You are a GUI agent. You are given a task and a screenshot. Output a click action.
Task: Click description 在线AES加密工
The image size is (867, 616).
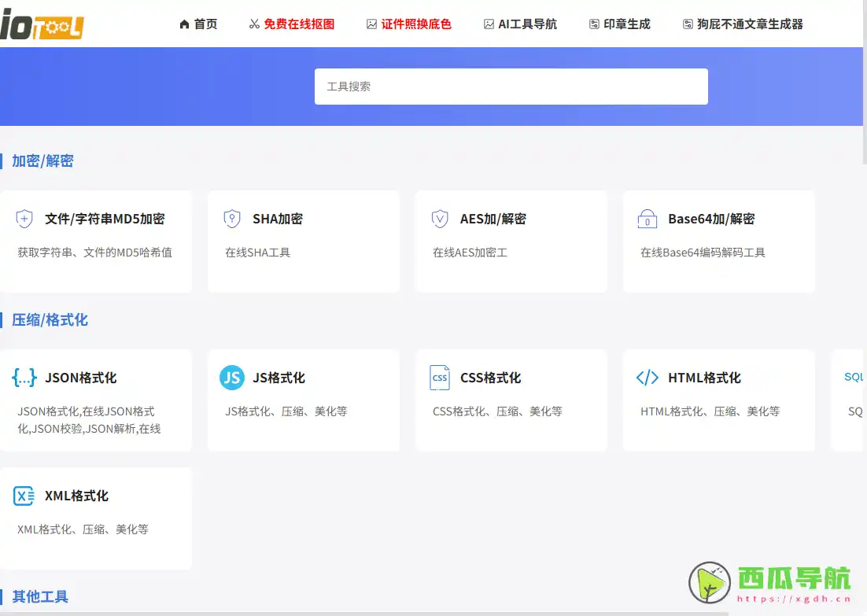[470, 253]
